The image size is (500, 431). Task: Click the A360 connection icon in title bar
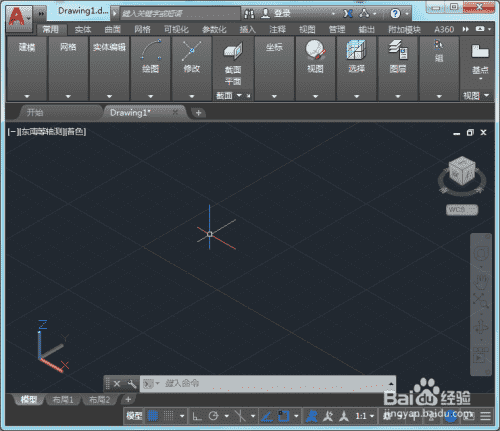click(x=364, y=14)
